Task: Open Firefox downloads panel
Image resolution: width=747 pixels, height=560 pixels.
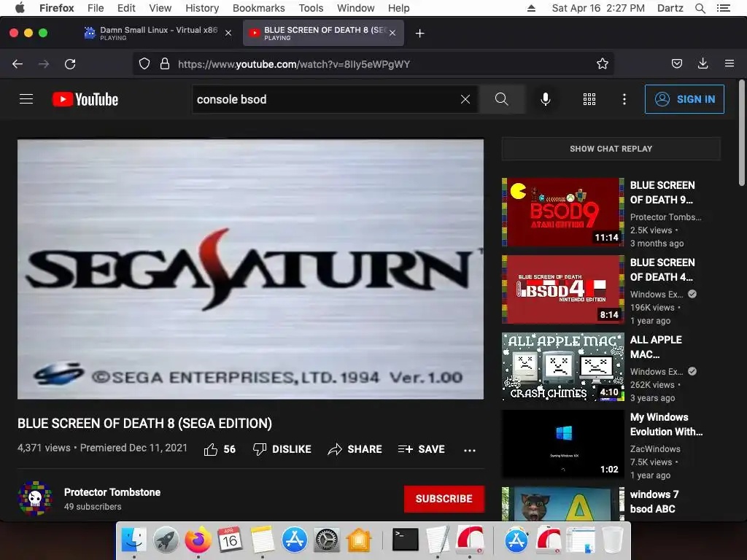Action: pyautogui.click(x=703, y=64)
